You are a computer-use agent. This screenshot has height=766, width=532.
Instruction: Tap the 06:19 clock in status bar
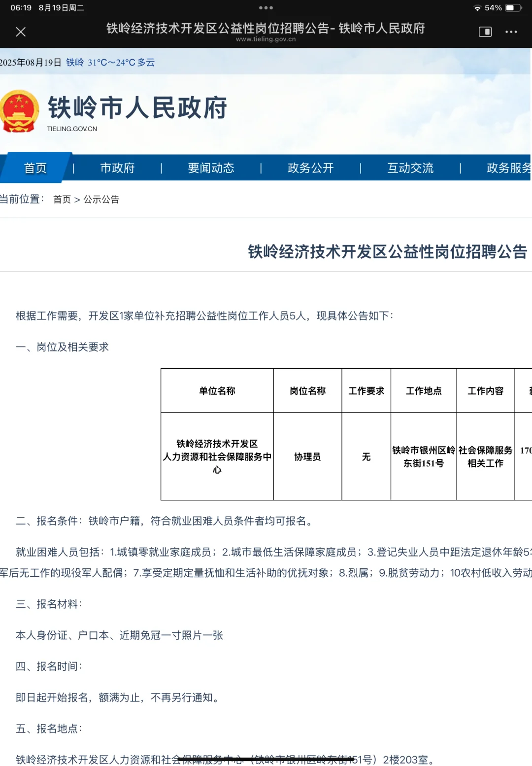click(21, 8)
